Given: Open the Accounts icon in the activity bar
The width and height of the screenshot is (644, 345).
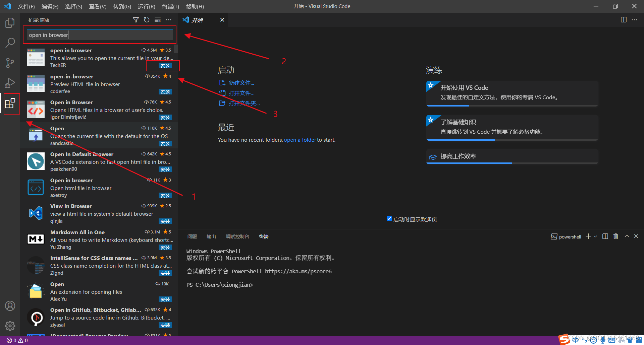Looking at the screenshot, I should click(10, 306).
